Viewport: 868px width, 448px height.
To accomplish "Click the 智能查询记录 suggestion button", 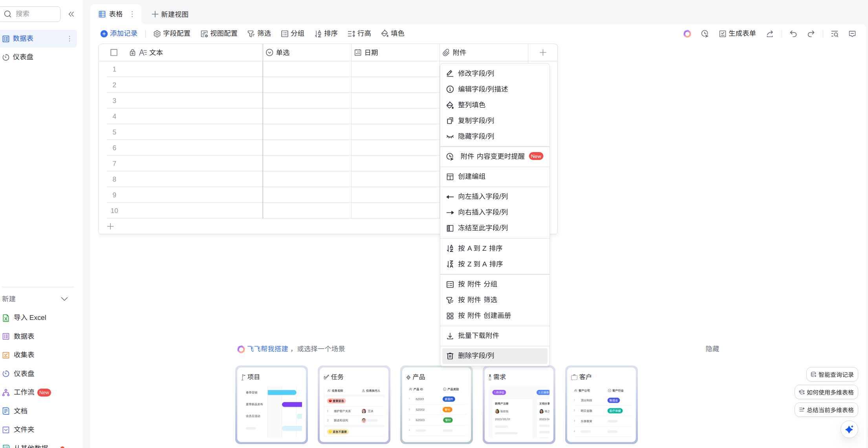I will click(x=832, y=375).
